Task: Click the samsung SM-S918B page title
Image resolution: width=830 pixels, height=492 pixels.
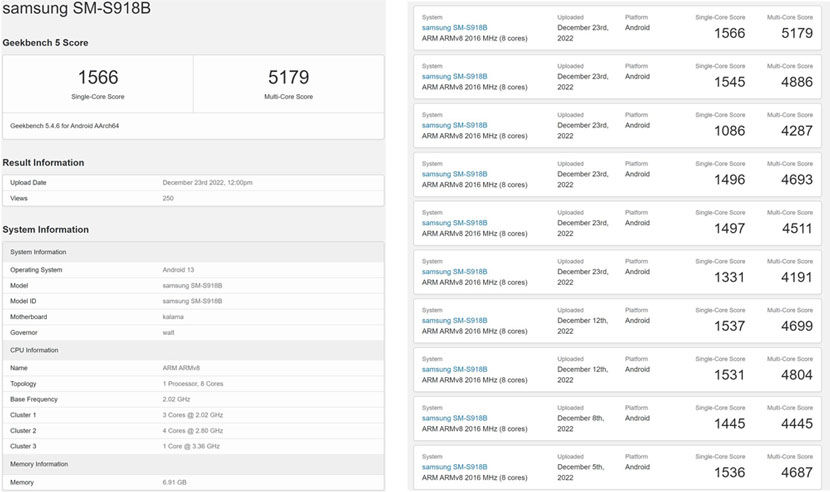Action: click(x=77, y=8)
